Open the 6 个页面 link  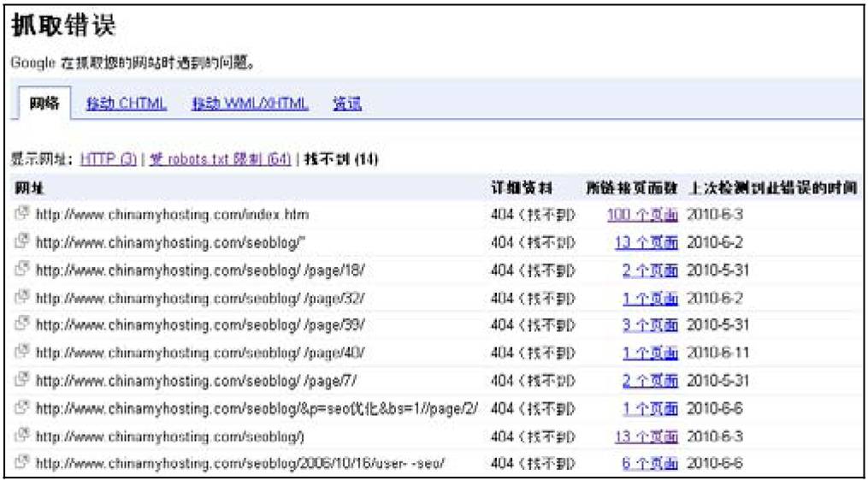click(x=650, y=463)
